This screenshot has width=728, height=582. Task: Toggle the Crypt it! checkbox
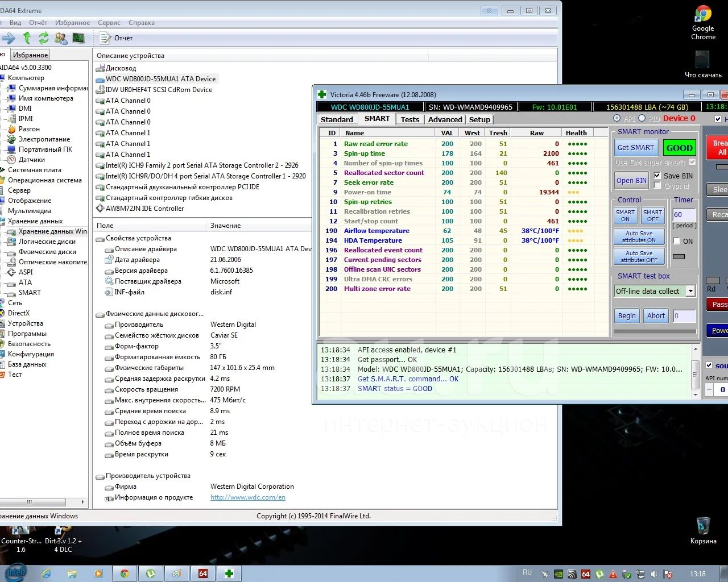657,186
